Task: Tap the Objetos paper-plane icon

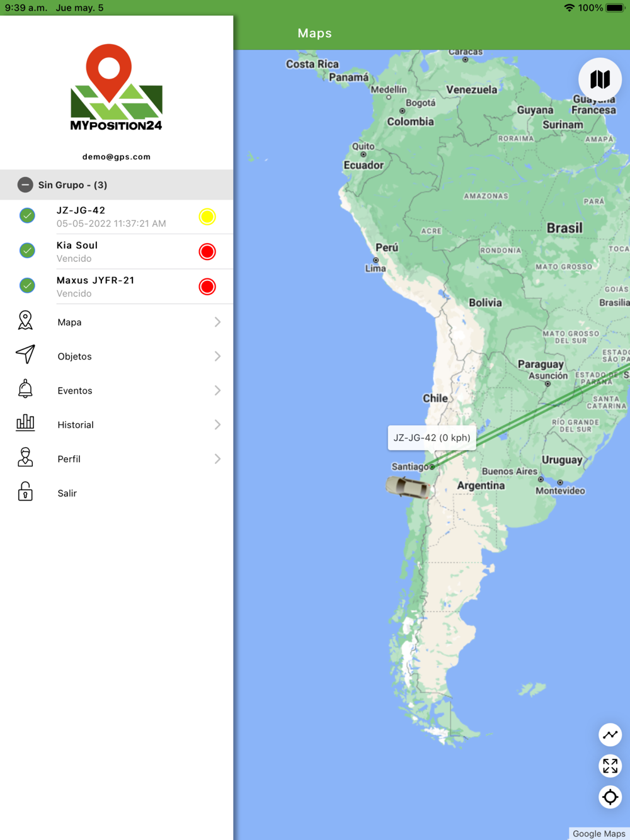Action: pos(25,355)
